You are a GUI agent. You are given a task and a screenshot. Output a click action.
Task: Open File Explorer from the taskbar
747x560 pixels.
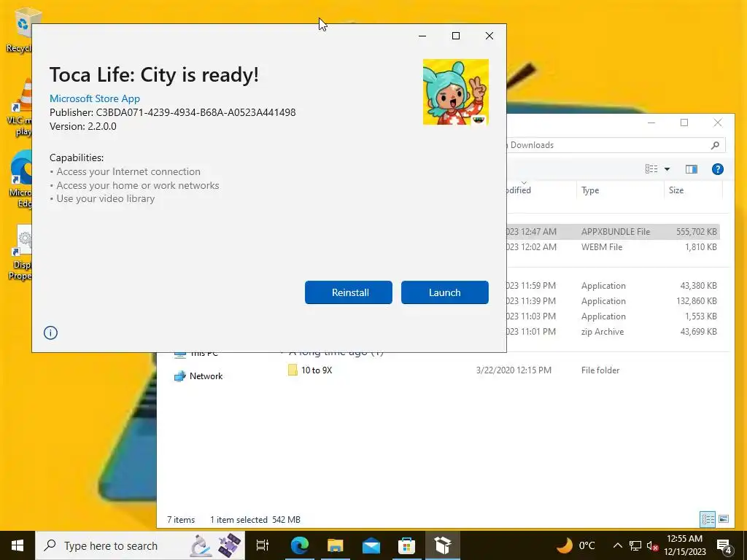(x=335, y=545)
